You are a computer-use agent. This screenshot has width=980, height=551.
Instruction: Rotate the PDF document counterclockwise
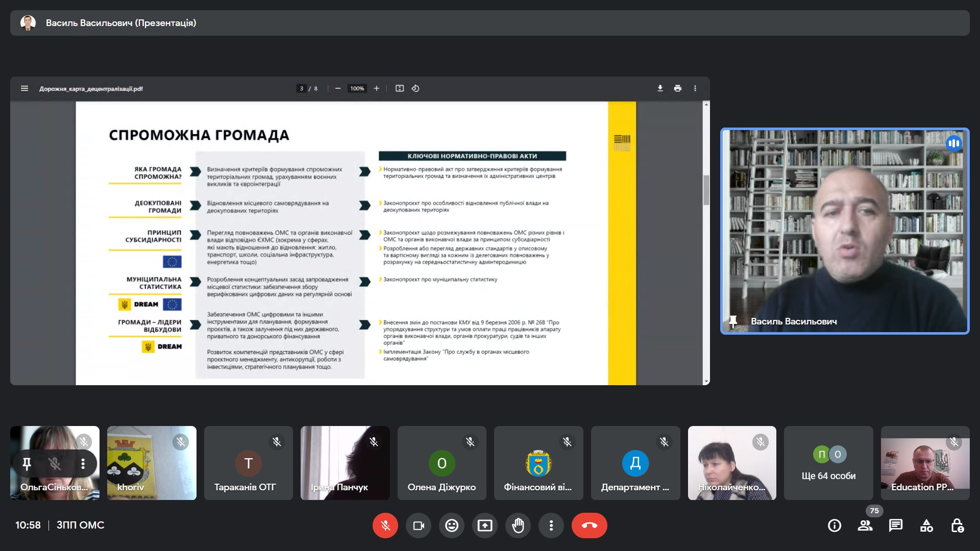click(415, 88)
